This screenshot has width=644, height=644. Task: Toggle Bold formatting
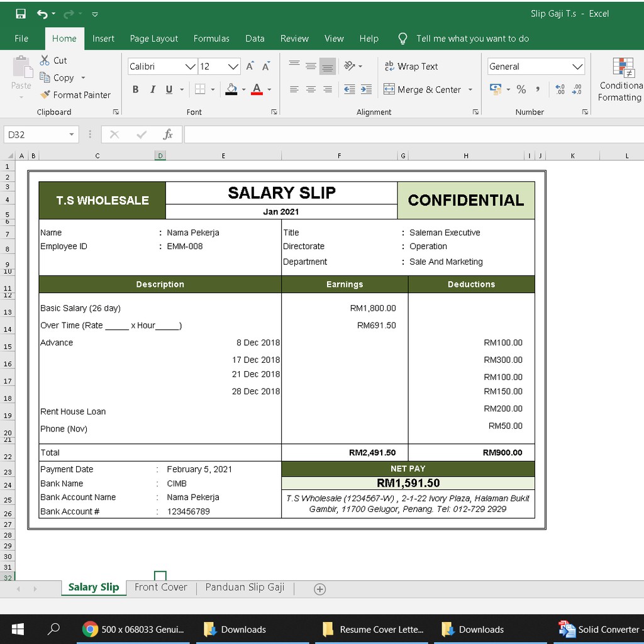[135, 90]
